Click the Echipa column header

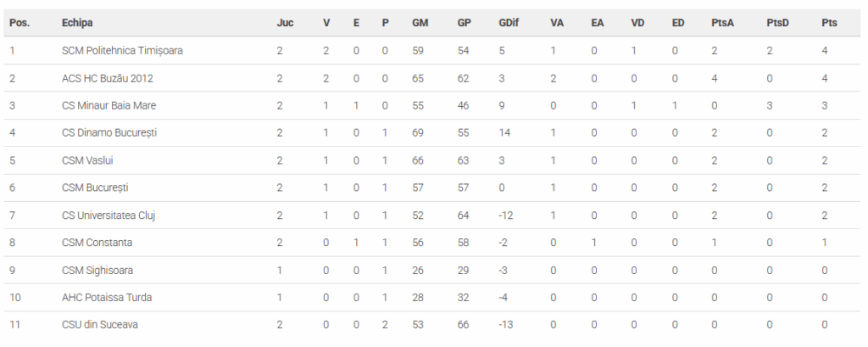[77, 23]
